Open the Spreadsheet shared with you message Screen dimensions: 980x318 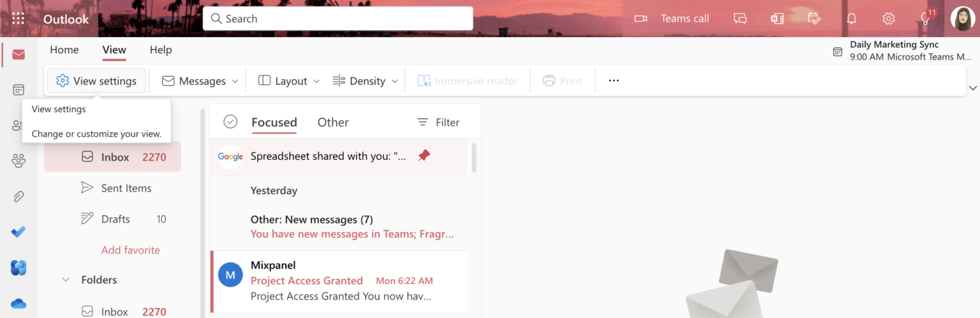coord(339,156)
